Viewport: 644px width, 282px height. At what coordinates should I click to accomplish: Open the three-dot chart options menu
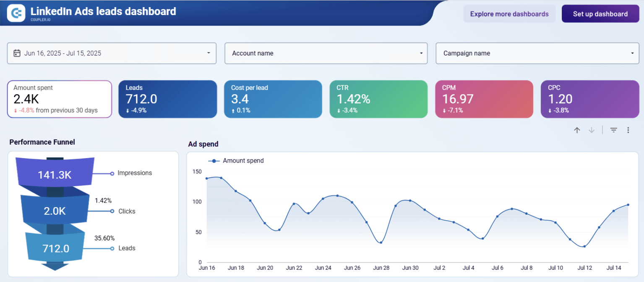(x=628, y=130)
